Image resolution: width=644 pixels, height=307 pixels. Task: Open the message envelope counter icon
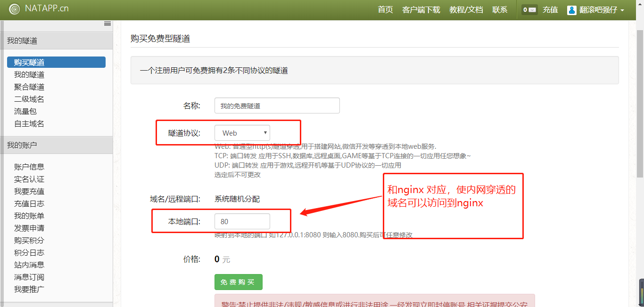pos(530,9)
